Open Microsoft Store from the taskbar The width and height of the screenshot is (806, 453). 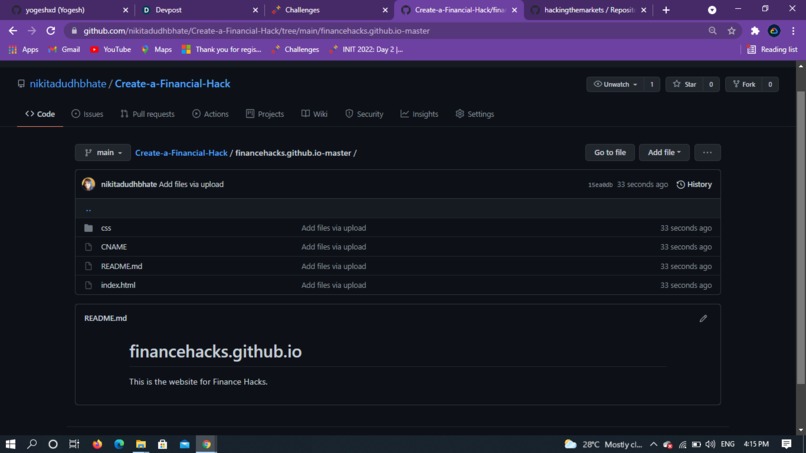(x=162, y=444)
